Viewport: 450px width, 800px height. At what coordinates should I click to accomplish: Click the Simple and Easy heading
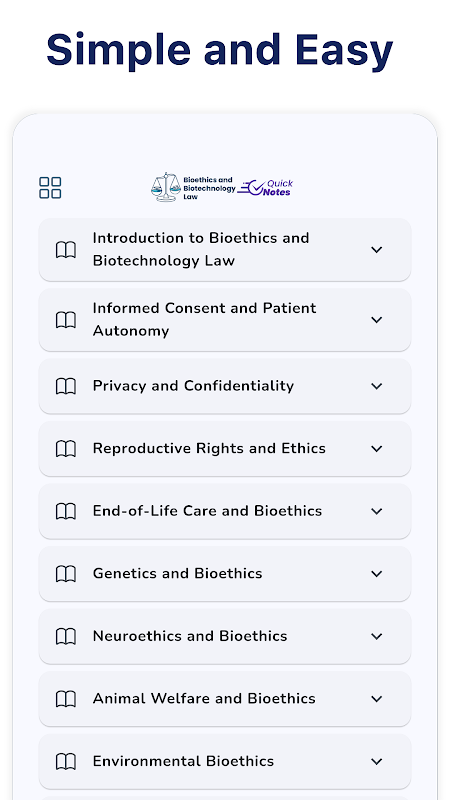point(219,50)
